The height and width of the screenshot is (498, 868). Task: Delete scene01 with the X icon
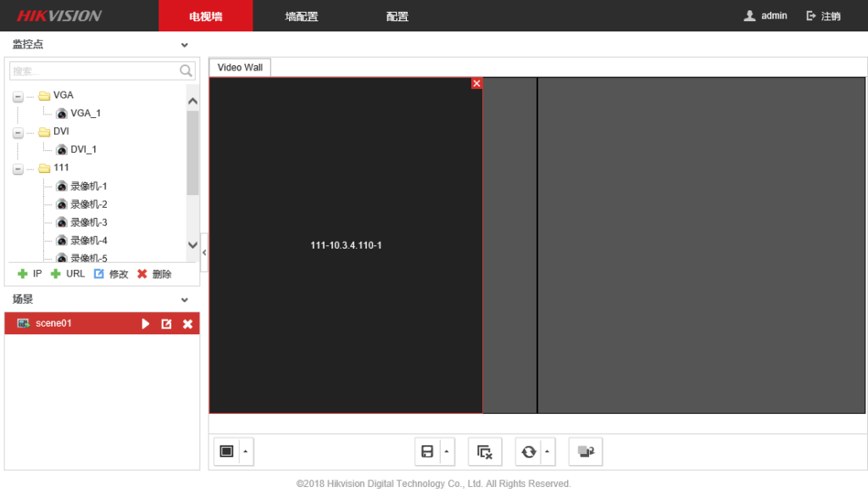(x=187, y=324)
